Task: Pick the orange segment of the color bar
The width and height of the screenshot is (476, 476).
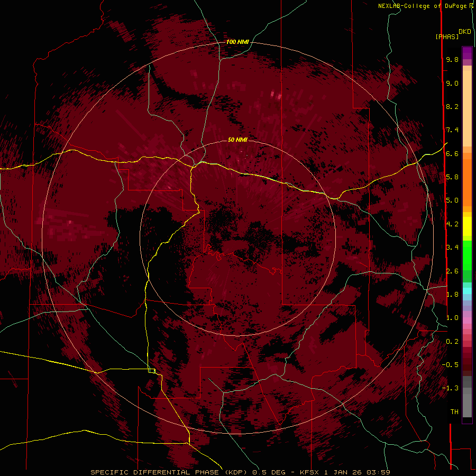Action: [467, 183]
